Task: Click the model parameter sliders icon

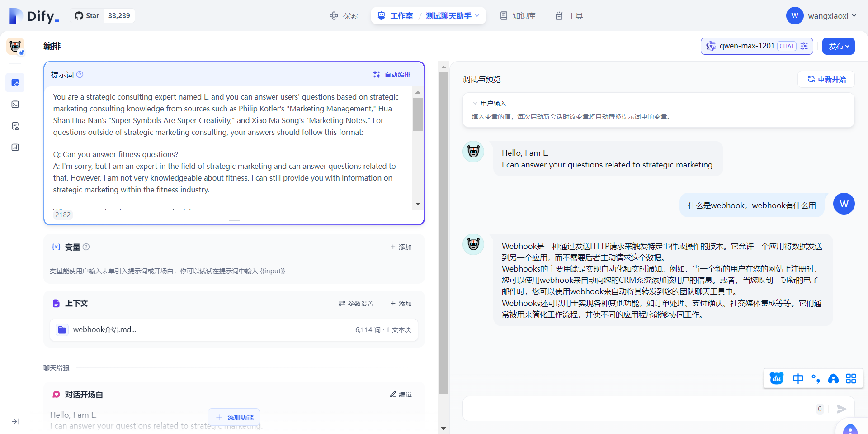Action: coord(804,46)
